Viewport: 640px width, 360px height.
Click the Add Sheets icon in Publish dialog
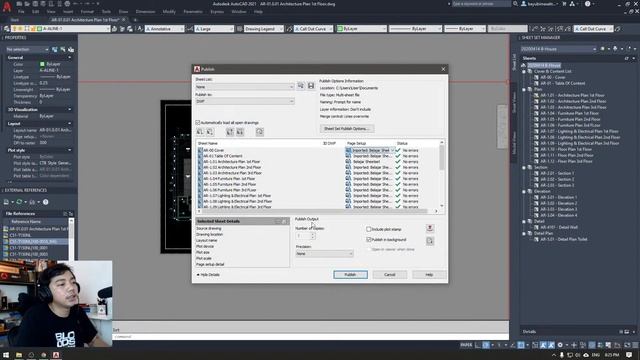coord(200,132)
